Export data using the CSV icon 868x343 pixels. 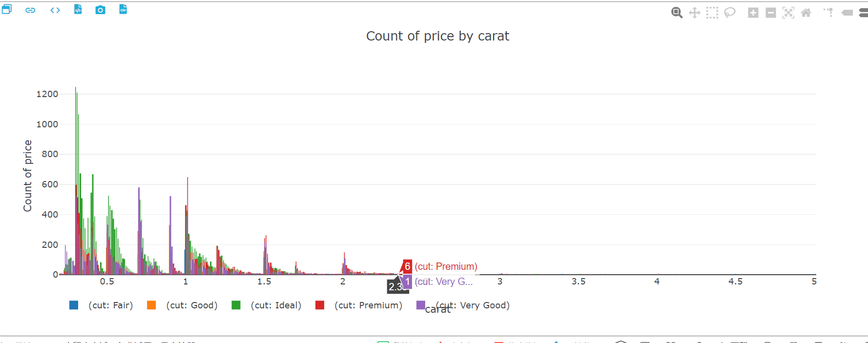[123, 9]
